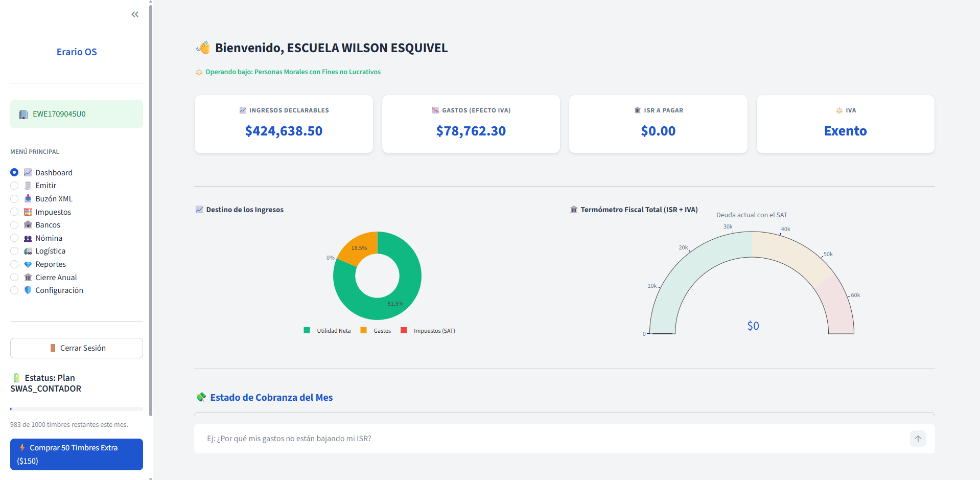Click the Reportes diamond icon

point(28,264)
